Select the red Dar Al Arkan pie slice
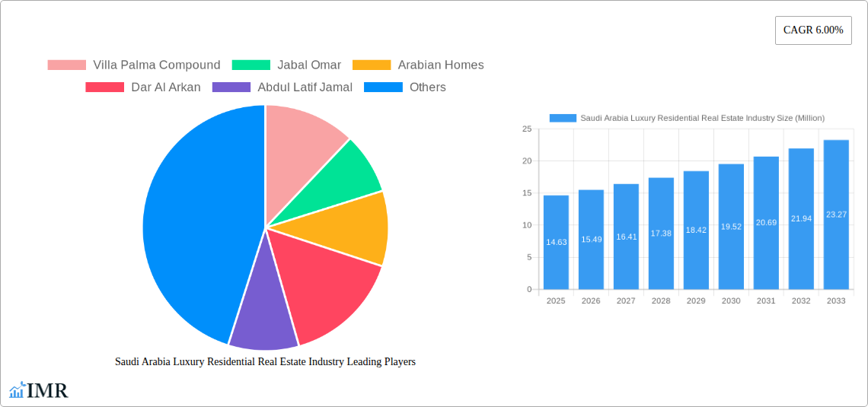This screenshot has height=407, width=868. pyautogui.click(x=327, y=281)
